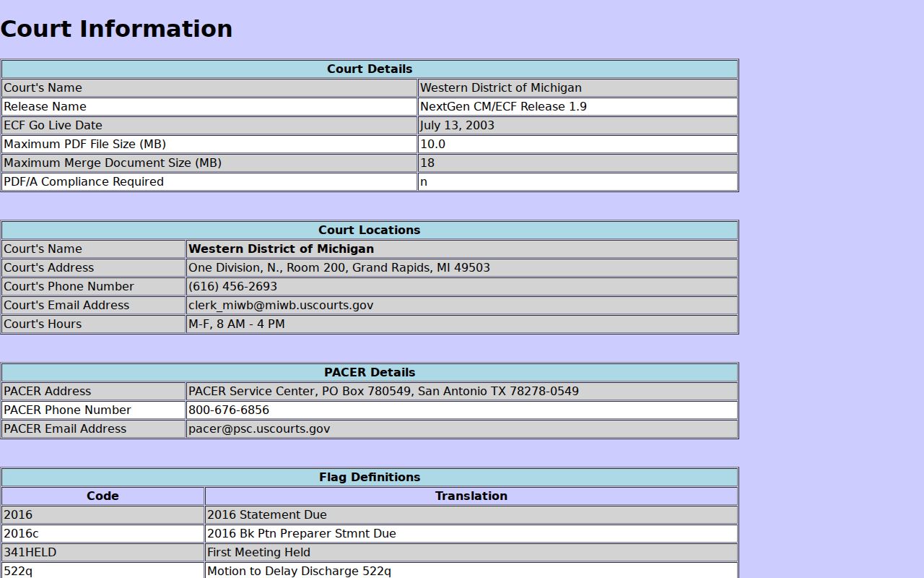Click 'PDF/A Compliance Required' label
The width and height of the screenshot is (924, 578).
[x=84, y=182]
